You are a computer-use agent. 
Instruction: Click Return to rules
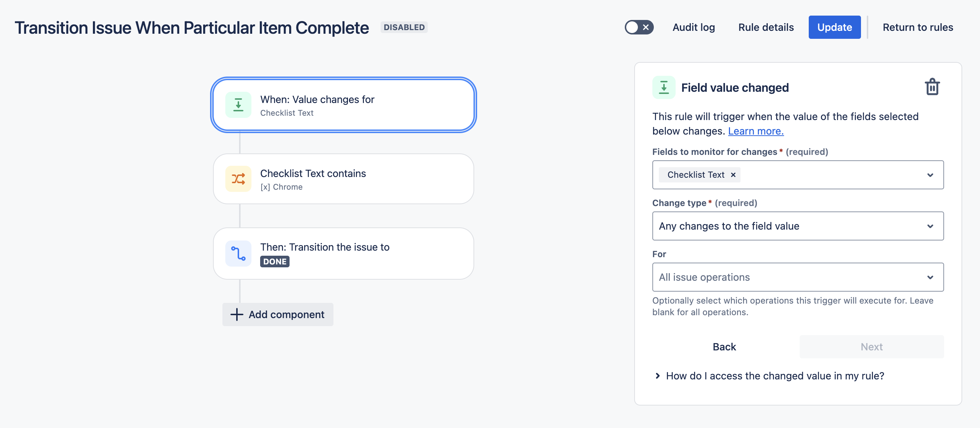(x=918, y=28)
